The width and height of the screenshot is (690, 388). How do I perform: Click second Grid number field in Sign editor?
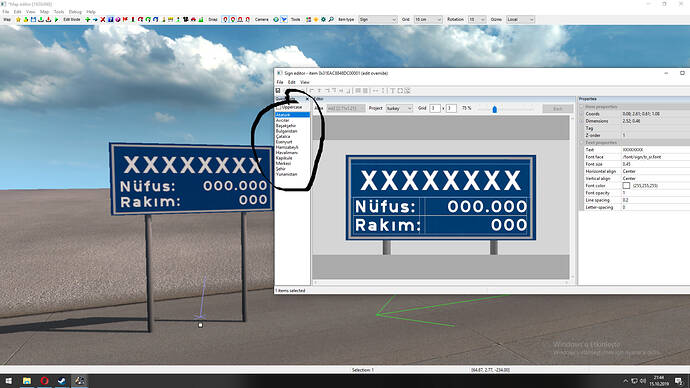[x=451, y=108]
